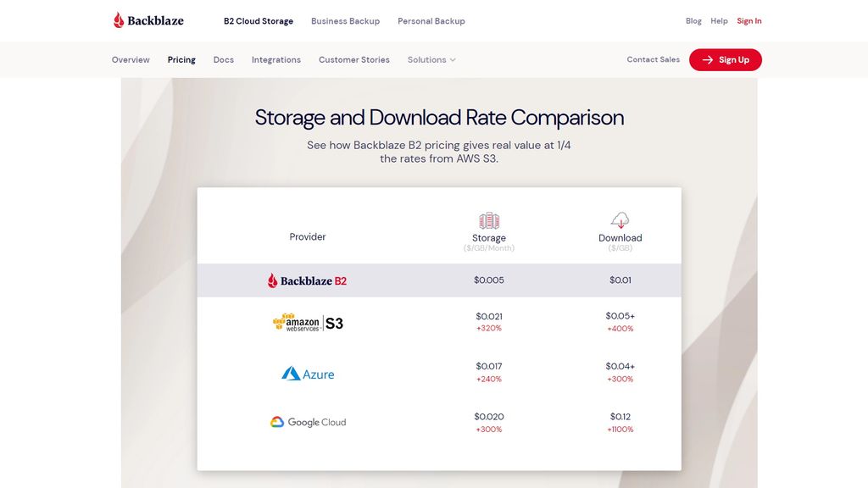The height and width of the screenshot is (488, 868).
Task: Click the Sign In link
Action: point(749,21)
